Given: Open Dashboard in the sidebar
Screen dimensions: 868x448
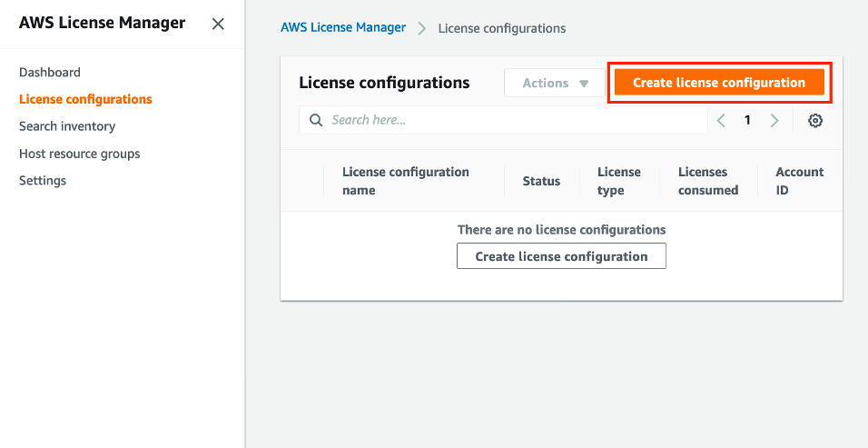Looking at the screenshot, I should (50, 72).
